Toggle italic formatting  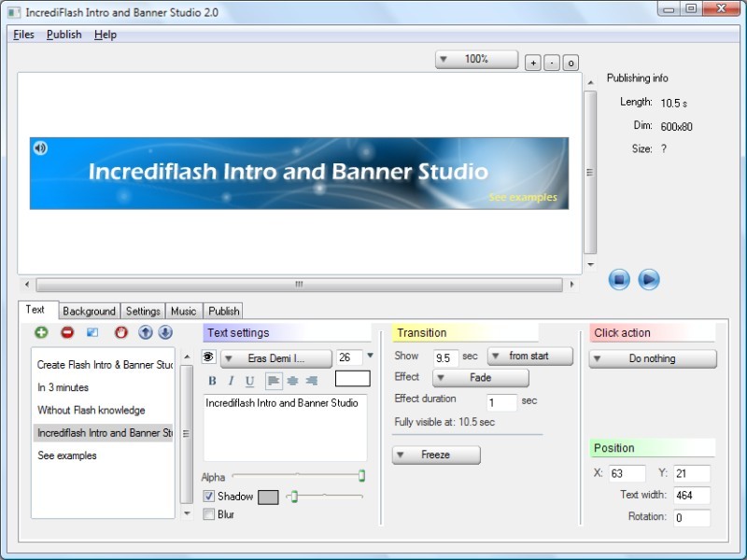coord(231,381)
